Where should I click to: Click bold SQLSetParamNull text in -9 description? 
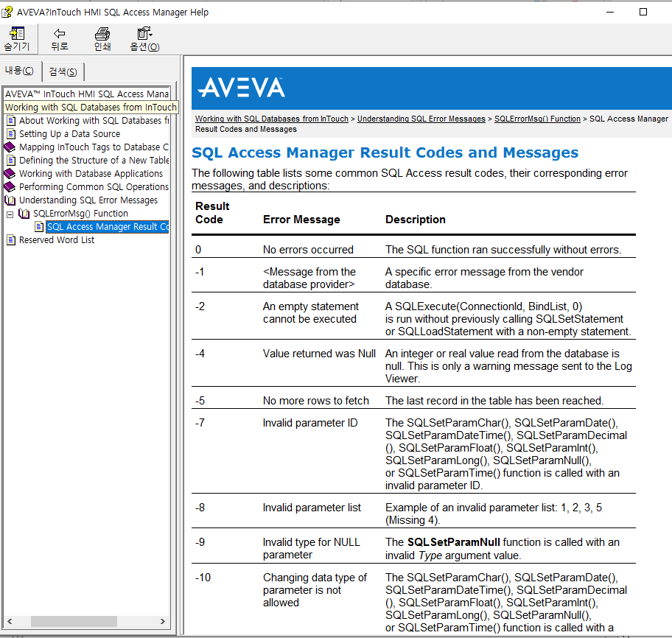pyautogui.click(x=453, y=542)
